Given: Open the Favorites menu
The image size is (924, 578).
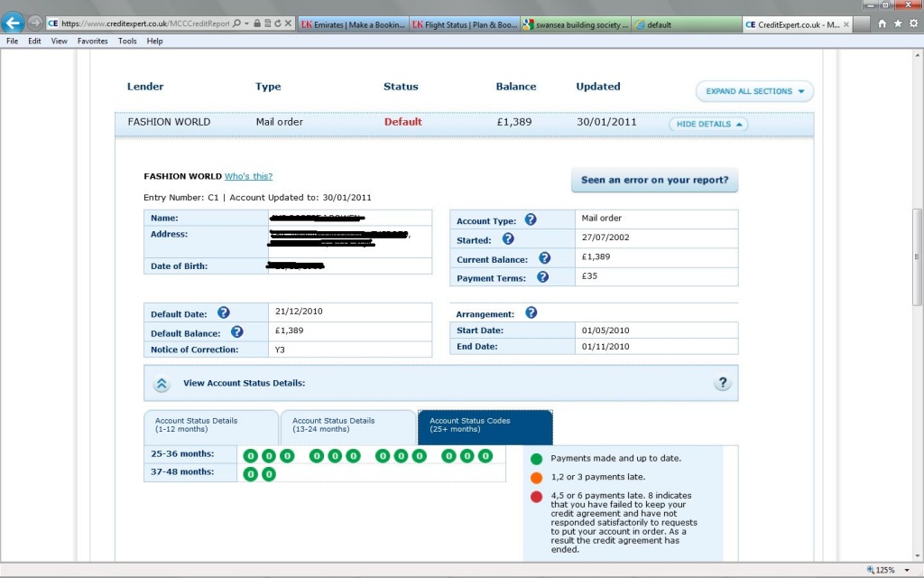Looking at the screenshot, I should coord(93,41).
